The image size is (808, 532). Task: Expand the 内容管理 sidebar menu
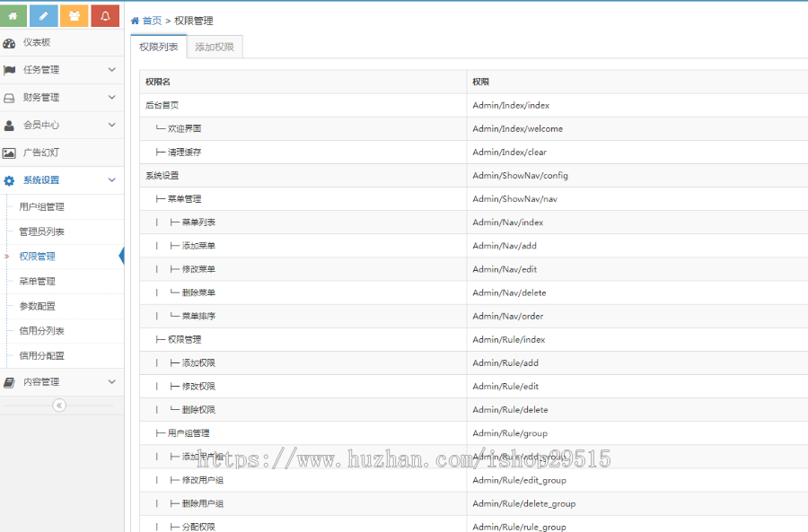(61, 382)
